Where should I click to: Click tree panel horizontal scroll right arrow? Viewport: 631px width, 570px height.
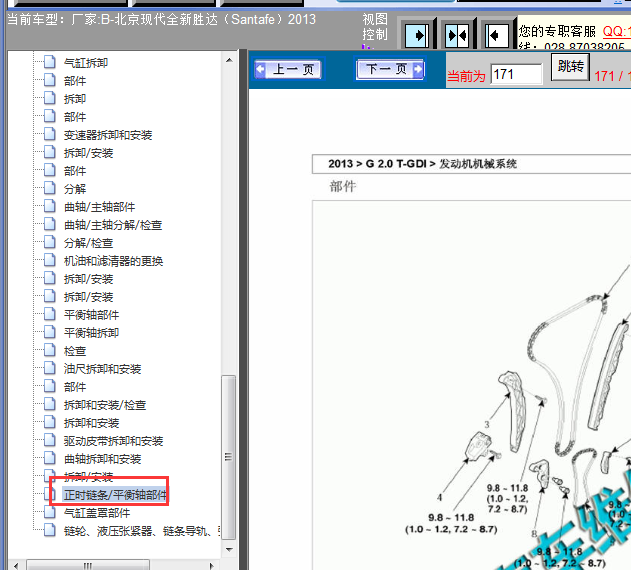[212, 565]
